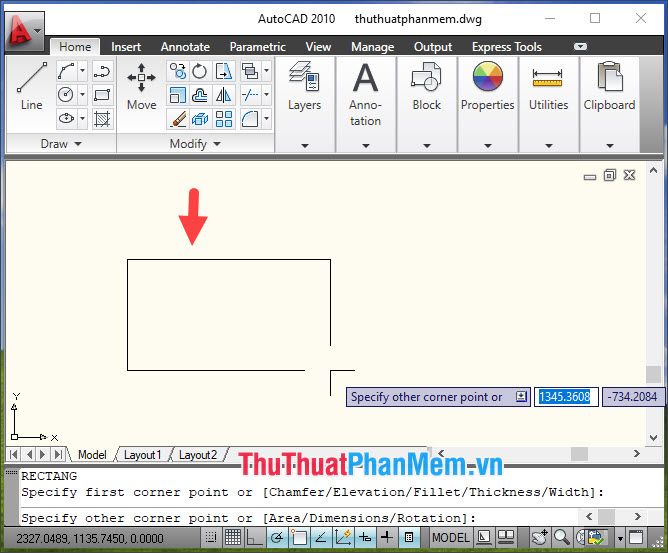
Task: Open the Manage ribbon tab
Action: point(372,46)
